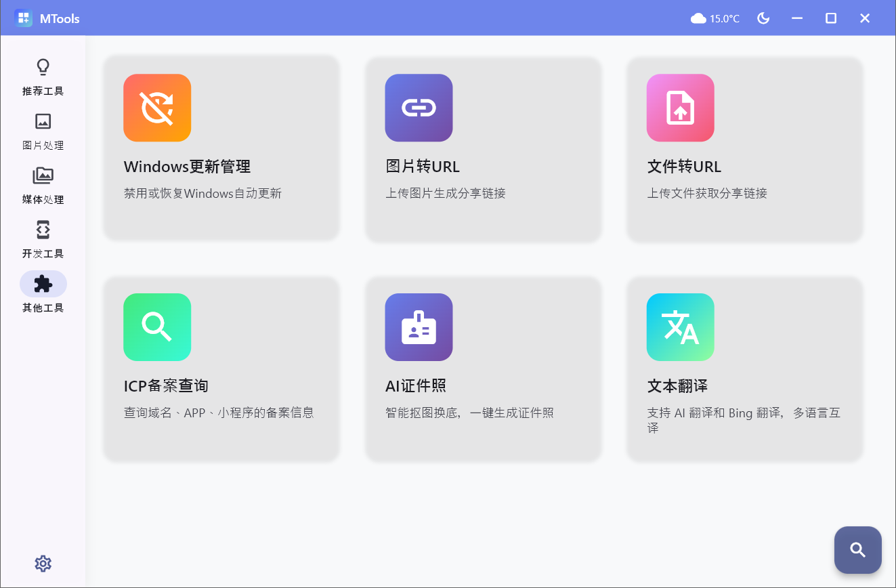The width and height of the screenshot is (896, 588).
Task: Select the AI证件照 badge icon
Action: (419, 327)
